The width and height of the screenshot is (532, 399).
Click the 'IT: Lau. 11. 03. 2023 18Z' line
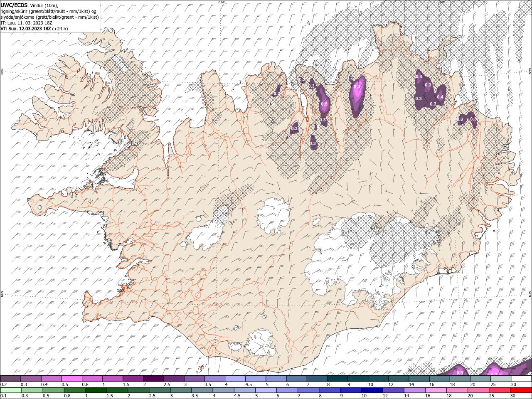(26, 23)
